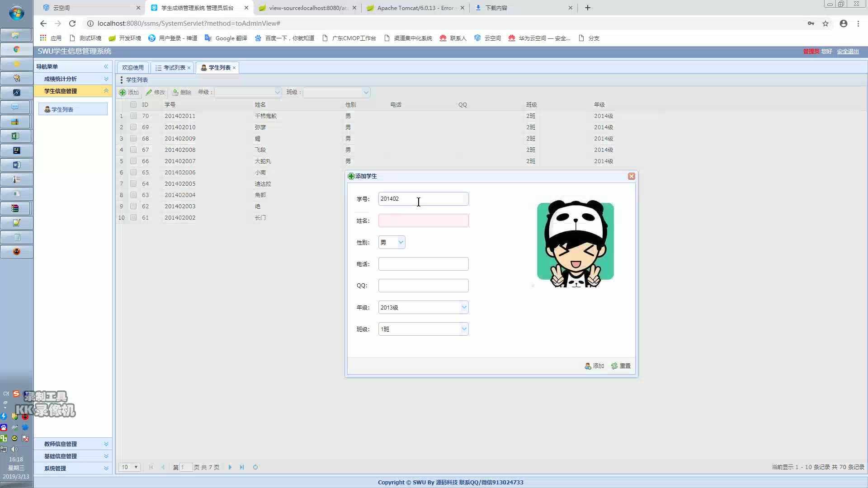868x488 pixels.
Task: Open the gender dropdown in dialog
Action: tap(401, 242)
